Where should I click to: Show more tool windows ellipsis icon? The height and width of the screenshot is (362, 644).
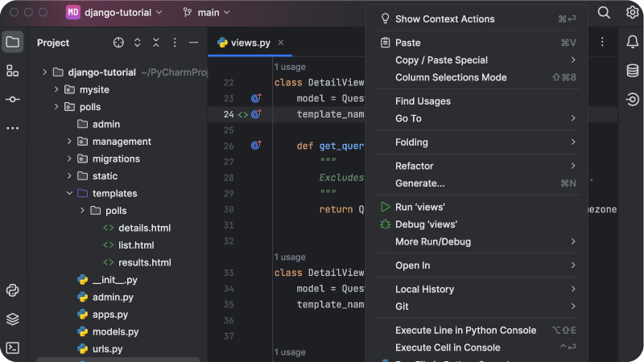(13, 128)
